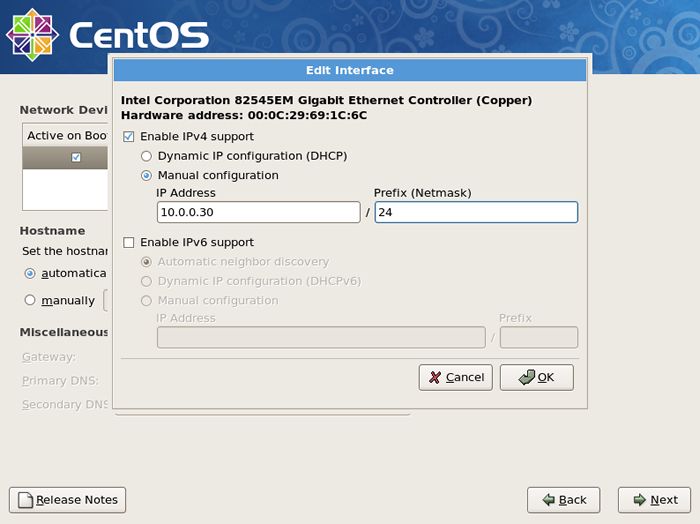Enable IPv6 support checkbox
The height and width of the screenshot is (524, 700).
129,242
